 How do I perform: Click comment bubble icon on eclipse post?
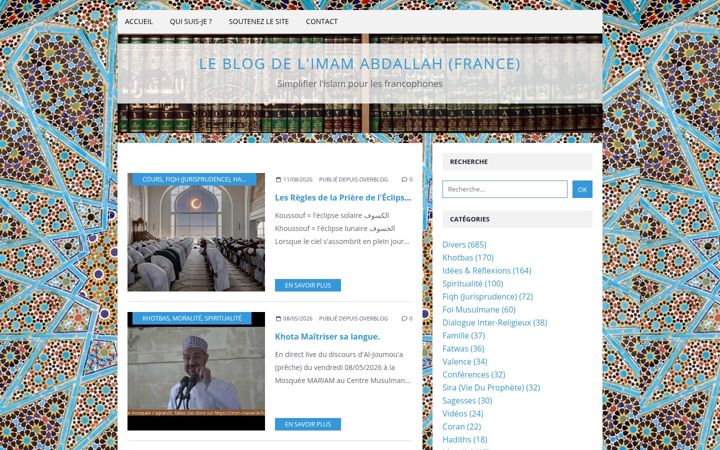[404, 180]
